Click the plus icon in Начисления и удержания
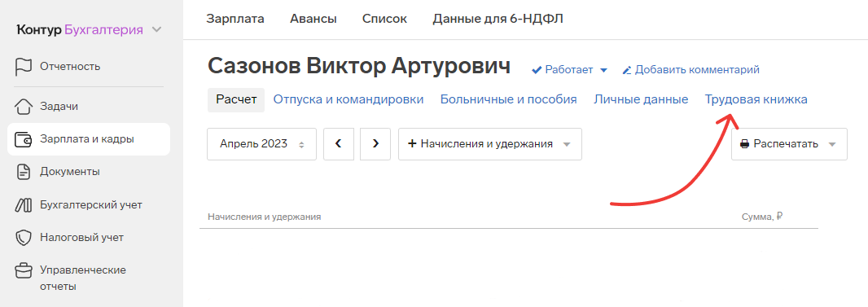Image resolution: width=868 pixels, height=307 pixels. point(412,144)
